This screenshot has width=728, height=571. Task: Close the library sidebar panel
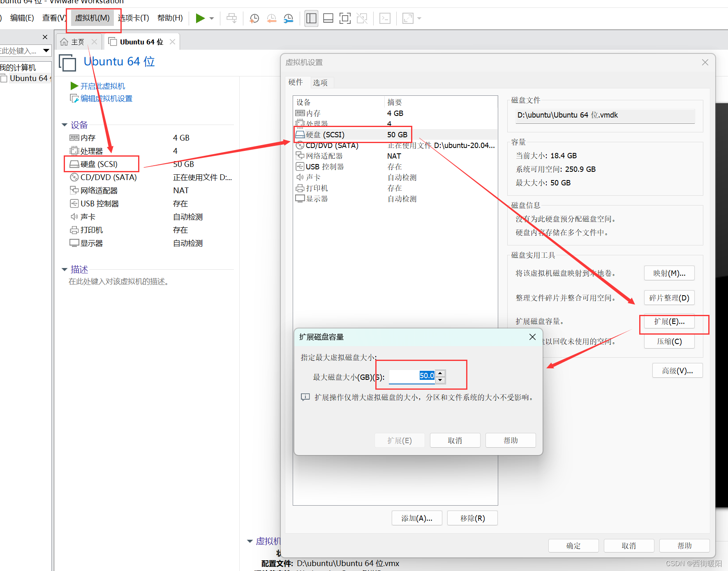[x=45, y=37]
